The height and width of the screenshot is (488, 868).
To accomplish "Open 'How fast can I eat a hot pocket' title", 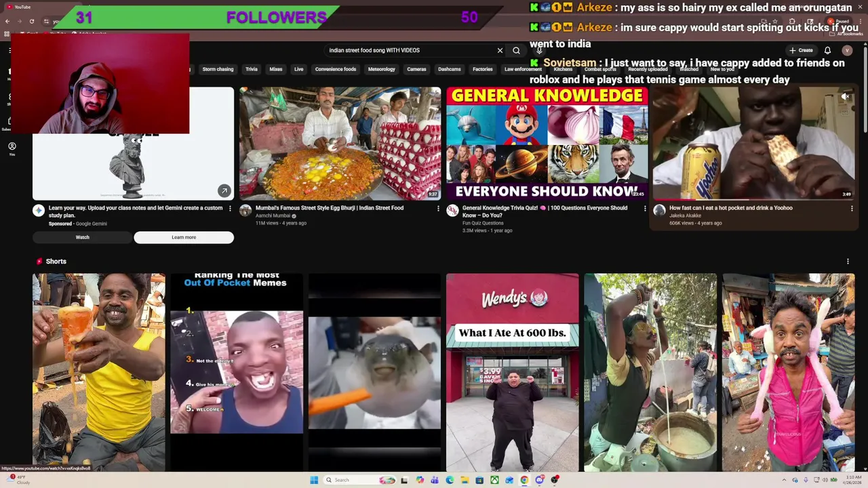I will (731, 208).
